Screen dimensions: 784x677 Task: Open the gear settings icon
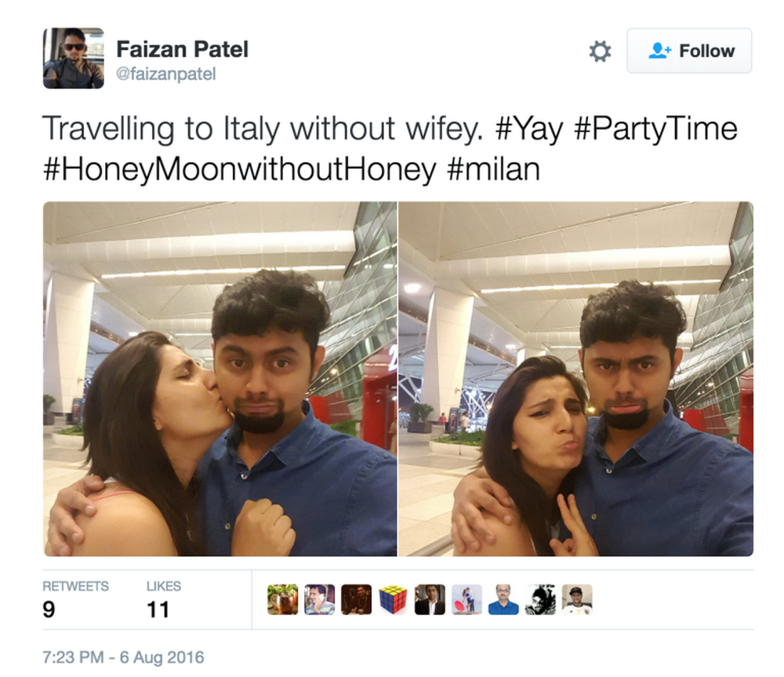click(600, 51)
